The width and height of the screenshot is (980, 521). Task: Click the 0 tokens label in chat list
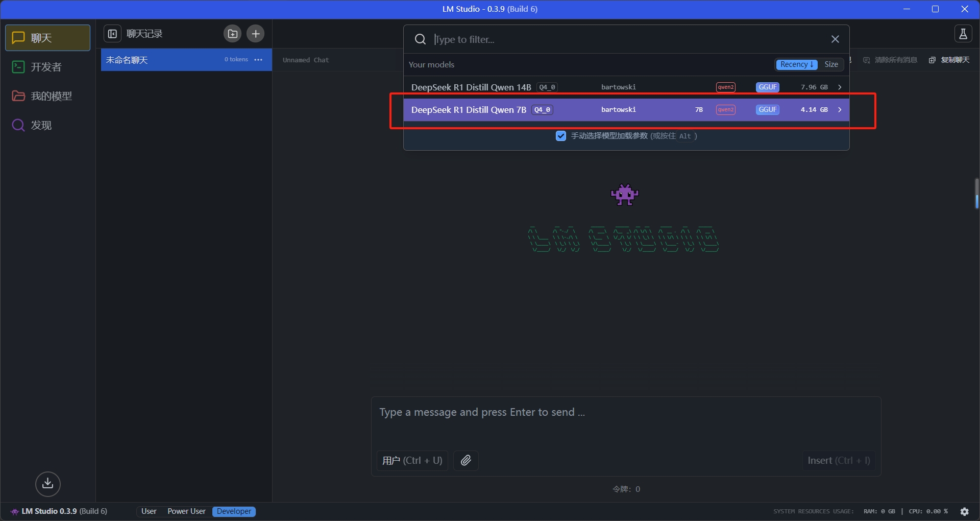[x=236, y=60]
